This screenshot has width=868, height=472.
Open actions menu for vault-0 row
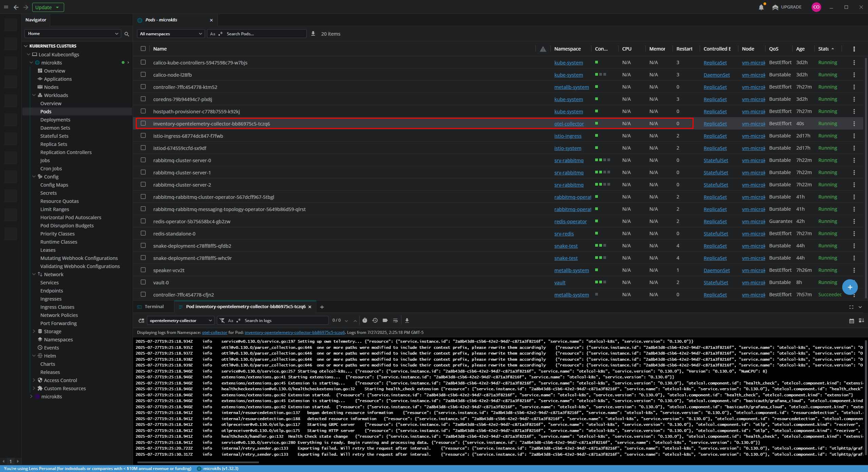[854, 282]
